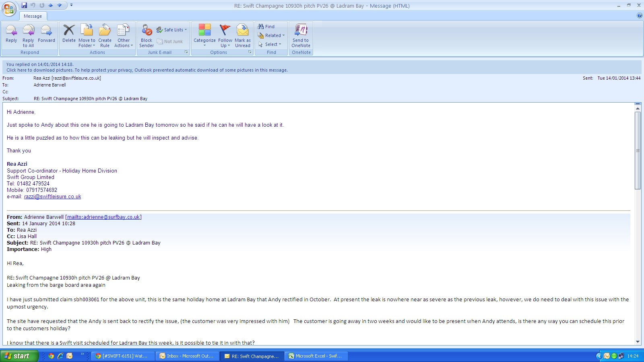Select the Message ribbon tab
The width and height of the screenshot is (644, 362).
pos(33,16)
